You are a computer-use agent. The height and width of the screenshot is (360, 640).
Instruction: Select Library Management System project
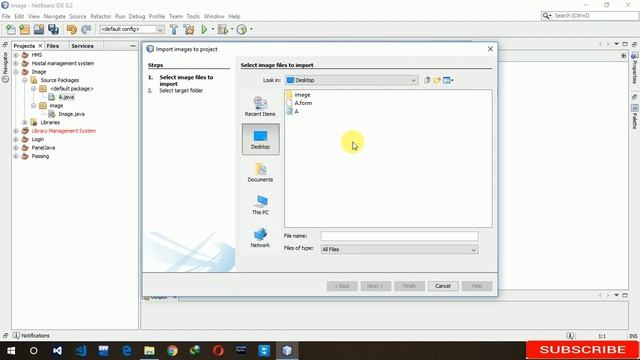click(64, 131)
